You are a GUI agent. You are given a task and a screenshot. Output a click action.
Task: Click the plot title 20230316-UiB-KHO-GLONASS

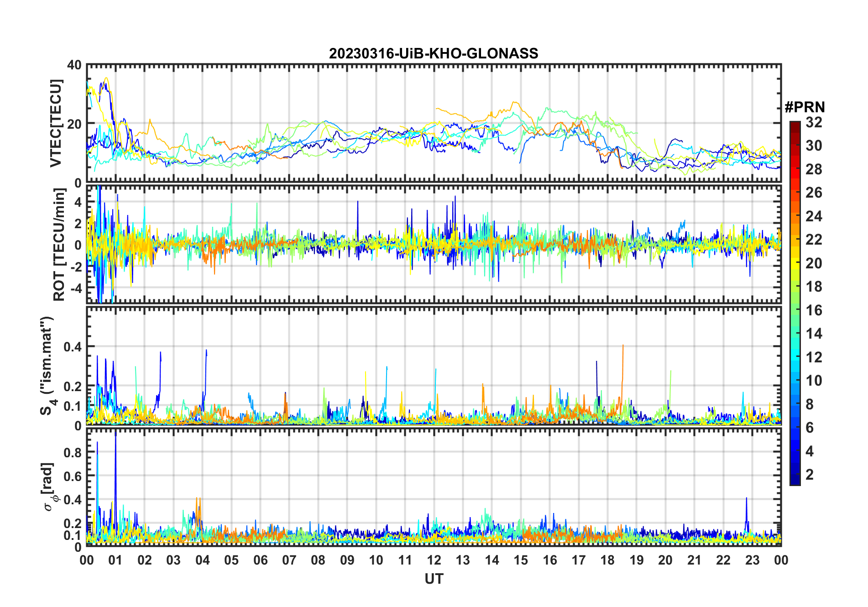point(434,54)
